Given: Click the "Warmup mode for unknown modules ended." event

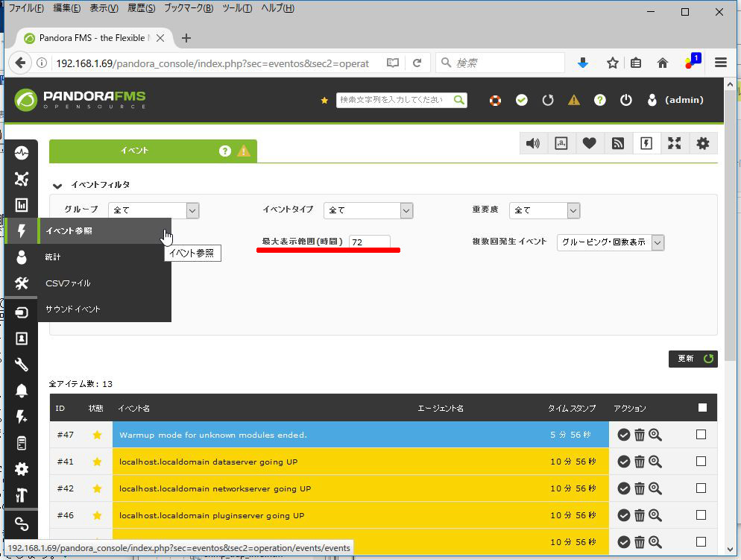Looking at the screenshot, I should coord(213,435).
